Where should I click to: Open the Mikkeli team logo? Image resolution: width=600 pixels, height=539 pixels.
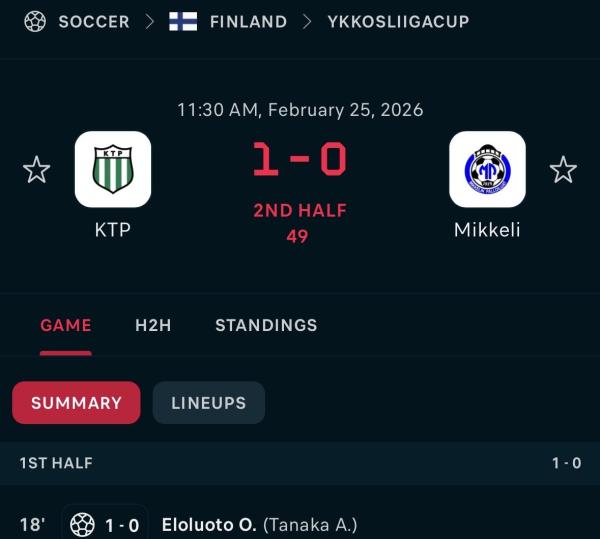coord(487,169)
